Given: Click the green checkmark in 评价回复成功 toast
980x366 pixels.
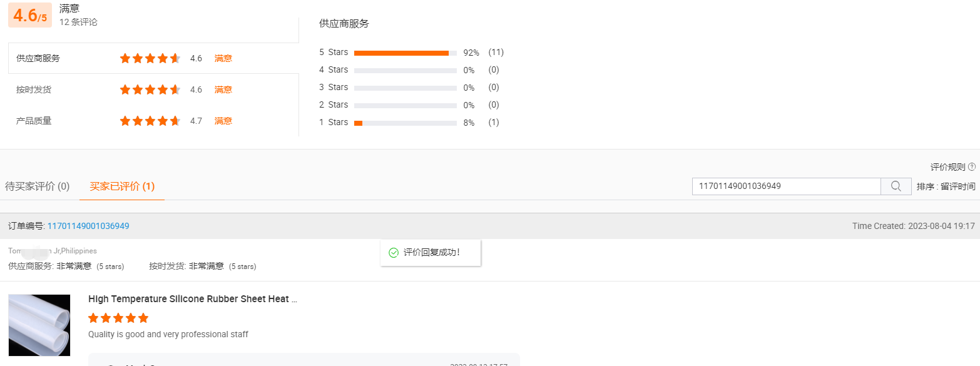Looking at the screenshot, I should [394, 253].
